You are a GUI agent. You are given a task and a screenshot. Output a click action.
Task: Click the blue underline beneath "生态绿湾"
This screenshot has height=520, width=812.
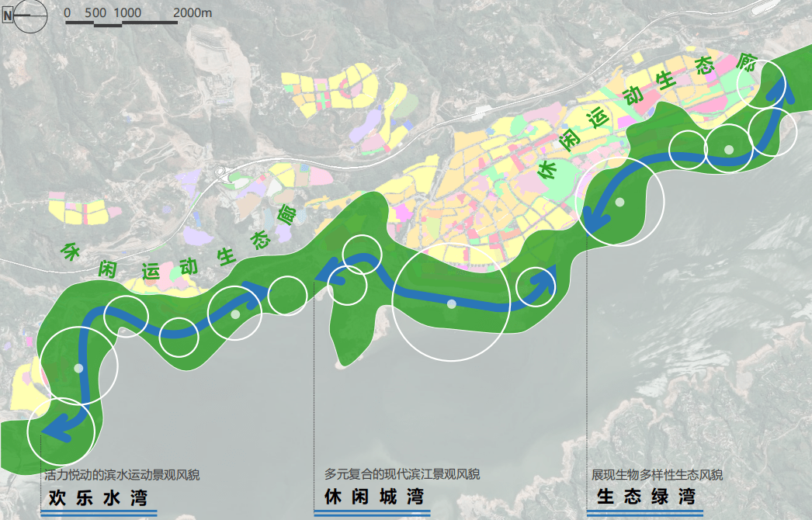click(645, 512)
